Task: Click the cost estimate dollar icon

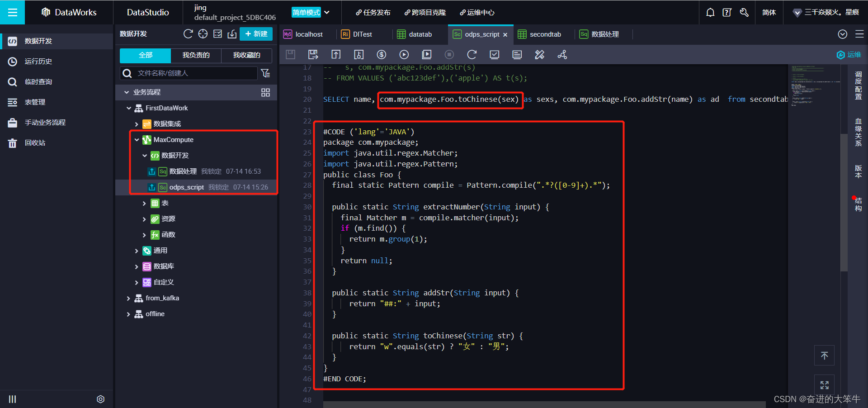Action: pos(382,55)
